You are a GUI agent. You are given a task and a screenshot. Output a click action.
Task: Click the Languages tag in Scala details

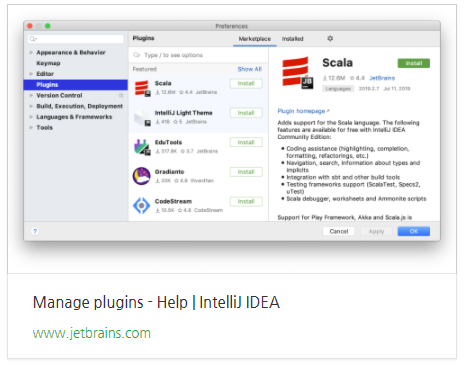pyautogui.click(x=338, y=89)
